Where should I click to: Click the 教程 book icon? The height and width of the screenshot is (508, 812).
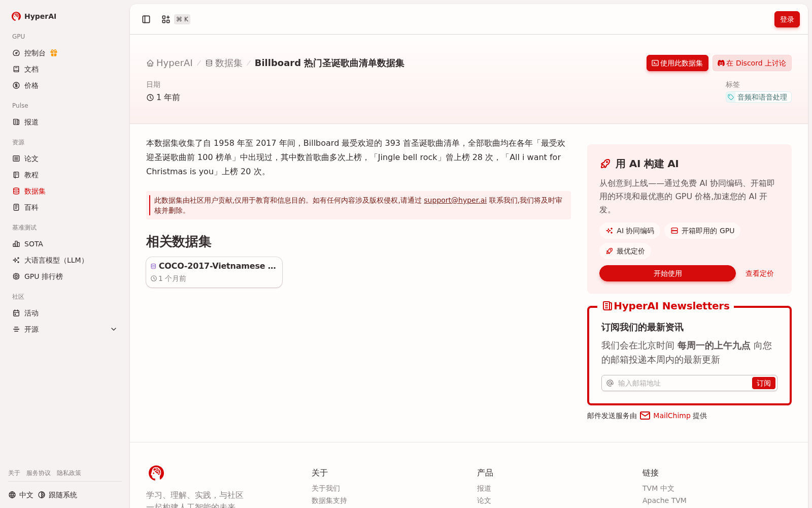pyautogui.click(x=16, y=175)
